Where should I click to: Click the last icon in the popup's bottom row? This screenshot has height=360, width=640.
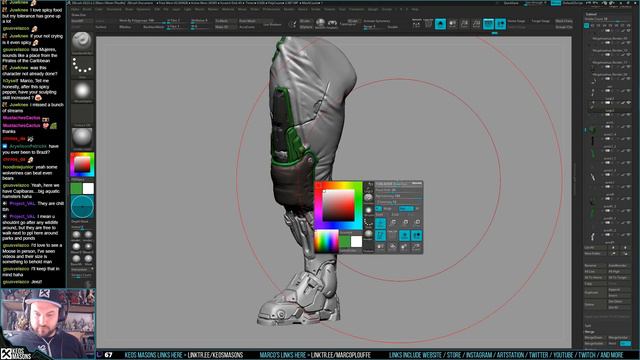(417, 247)
